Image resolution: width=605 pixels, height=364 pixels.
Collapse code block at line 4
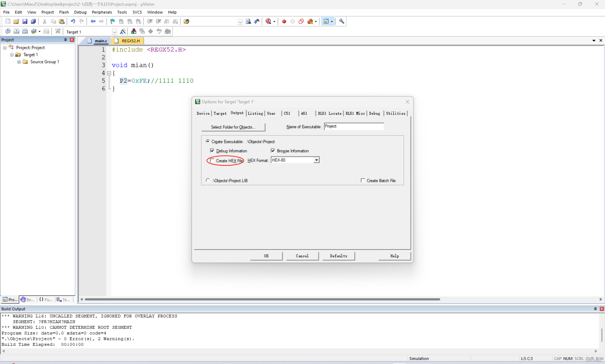pos(109,73)
